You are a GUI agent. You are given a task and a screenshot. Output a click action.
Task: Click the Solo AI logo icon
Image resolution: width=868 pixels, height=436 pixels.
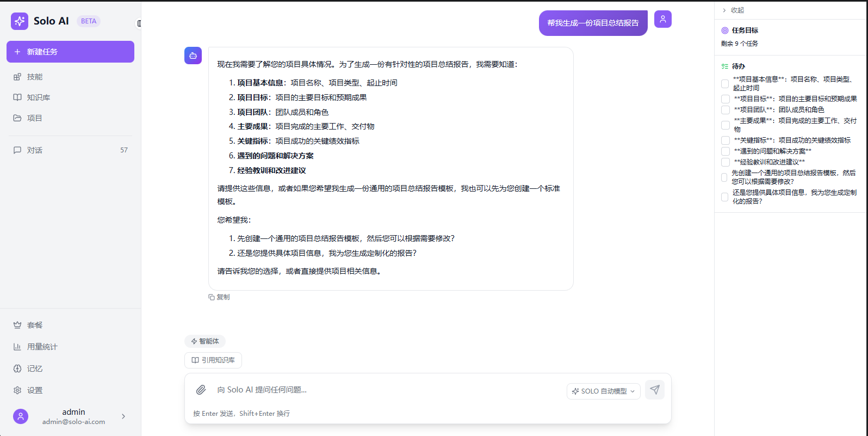[x=20, y=21]
